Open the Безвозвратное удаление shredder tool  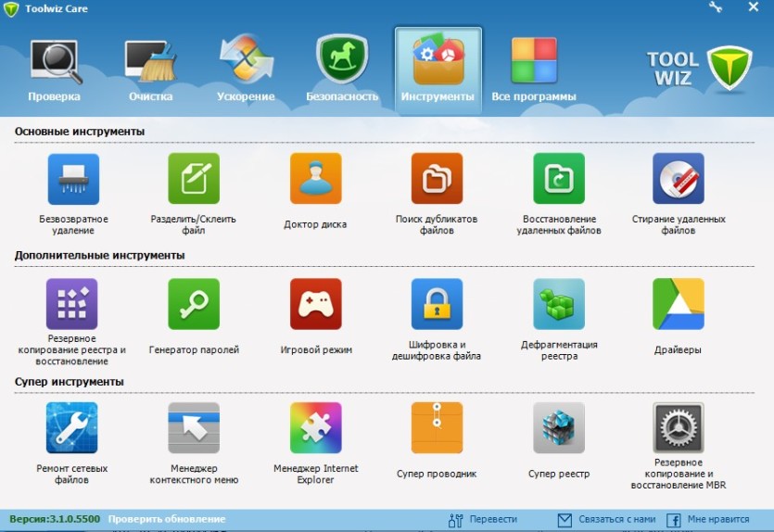click(x=73, y=179)
